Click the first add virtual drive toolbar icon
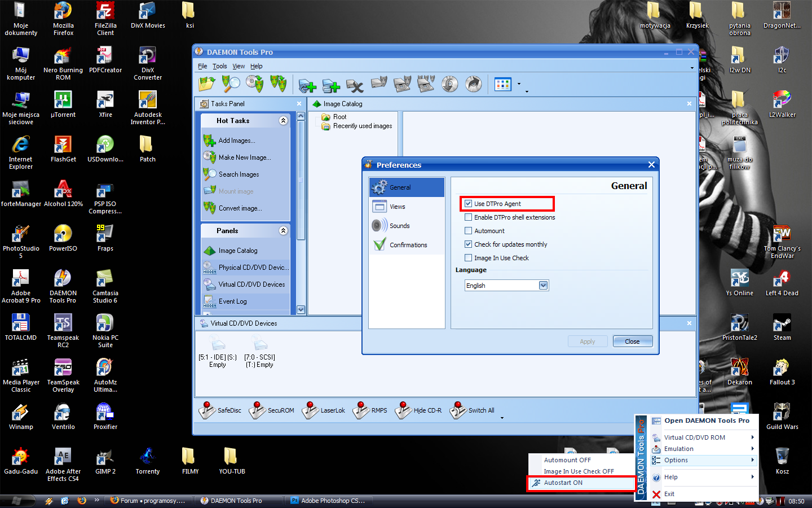The width and height of the screenshot is (812, 508). 307,85
